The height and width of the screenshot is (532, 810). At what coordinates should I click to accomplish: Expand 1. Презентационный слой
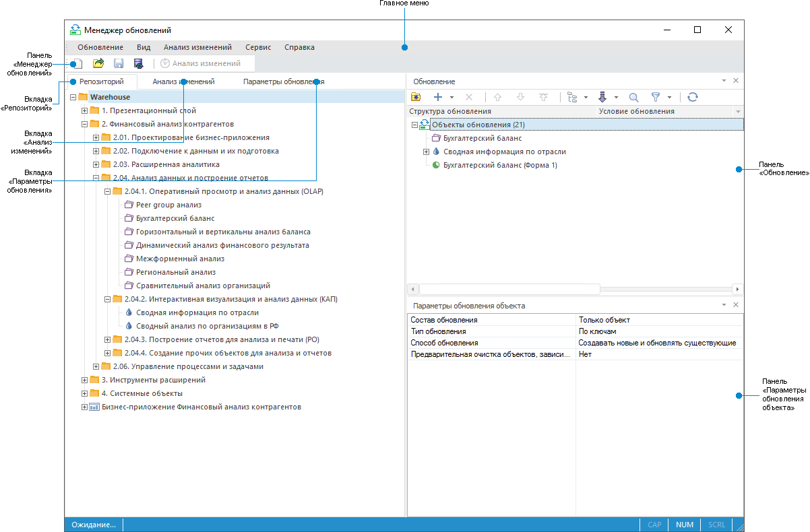coord(84,110)
